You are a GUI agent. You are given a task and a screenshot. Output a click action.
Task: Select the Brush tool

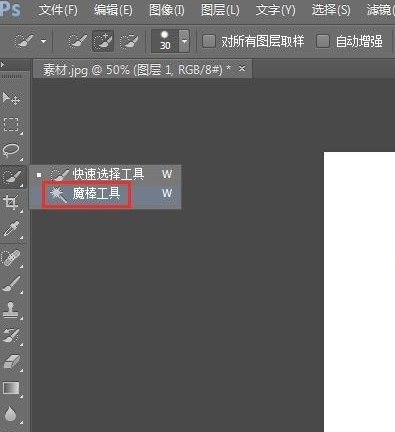pos(11,284)
